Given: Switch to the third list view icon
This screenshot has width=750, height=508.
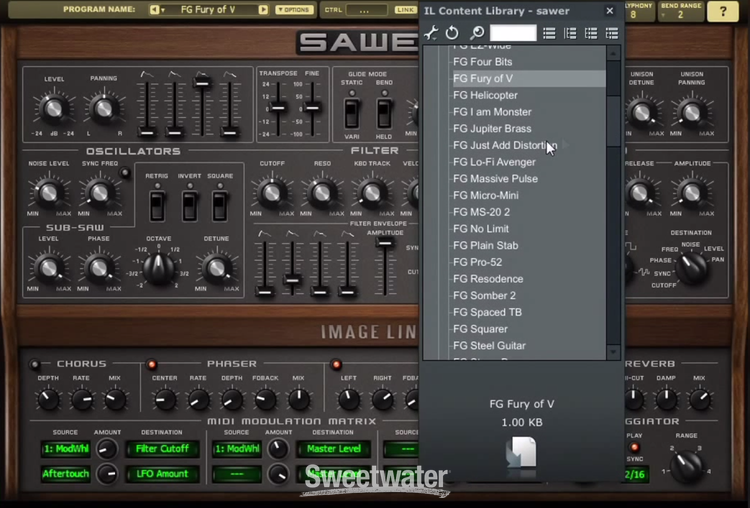Looking at the screenshot, I should coord(591,33).
